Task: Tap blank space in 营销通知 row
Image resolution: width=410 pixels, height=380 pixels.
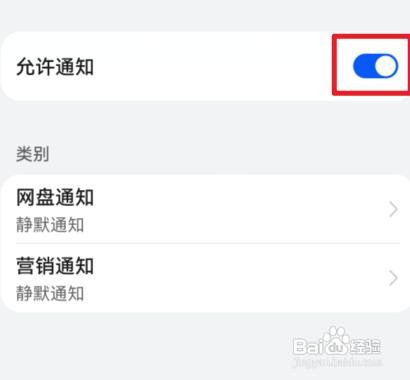Action: pos(240,278)
